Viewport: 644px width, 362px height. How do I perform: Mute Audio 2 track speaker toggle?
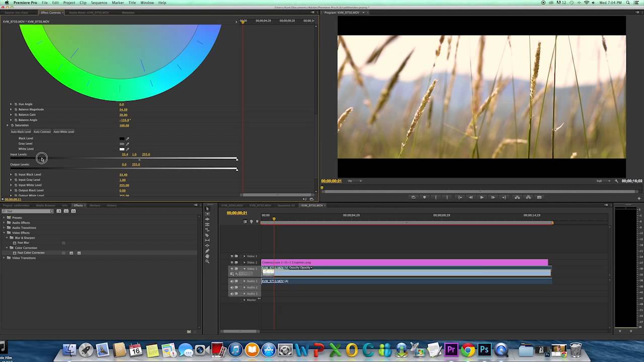point(232,287)
